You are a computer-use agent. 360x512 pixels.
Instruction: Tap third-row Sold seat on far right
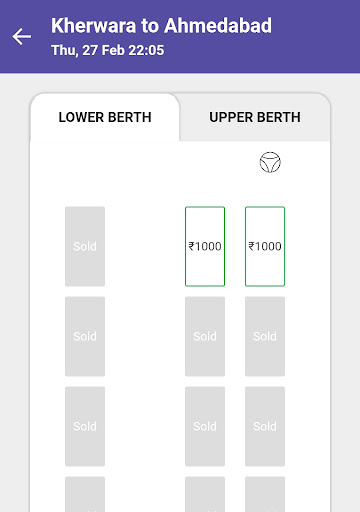tap(265, 426)
